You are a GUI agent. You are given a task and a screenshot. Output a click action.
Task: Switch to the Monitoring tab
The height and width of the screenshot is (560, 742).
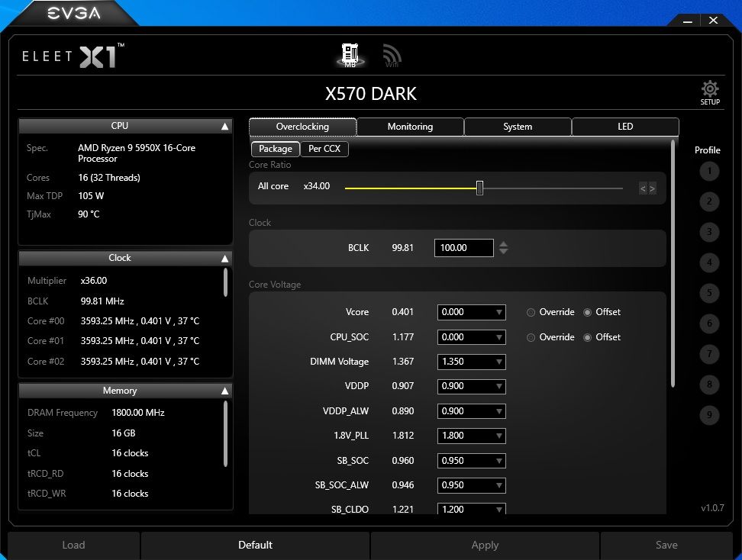click(x=410, y=127)
